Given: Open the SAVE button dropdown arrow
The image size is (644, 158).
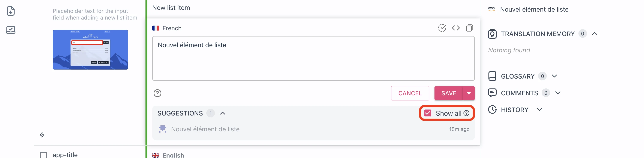Looking at the screenshot, I should tap(469, 93).
